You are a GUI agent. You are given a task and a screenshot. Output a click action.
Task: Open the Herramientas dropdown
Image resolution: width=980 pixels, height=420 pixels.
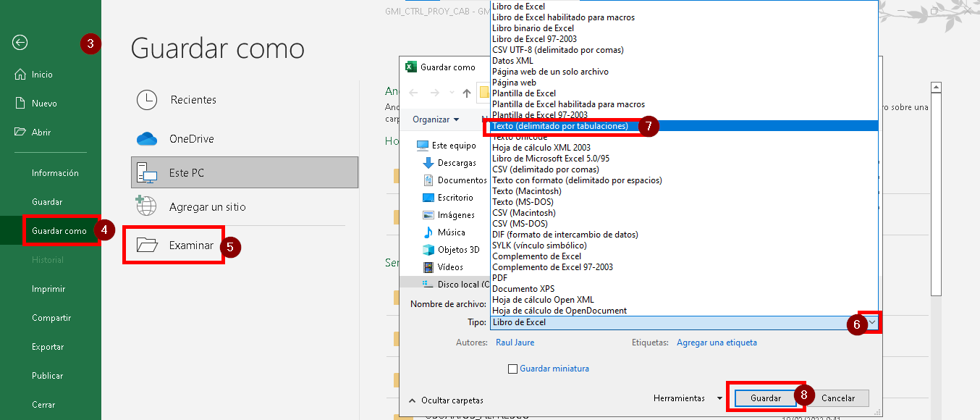(688, 398)
